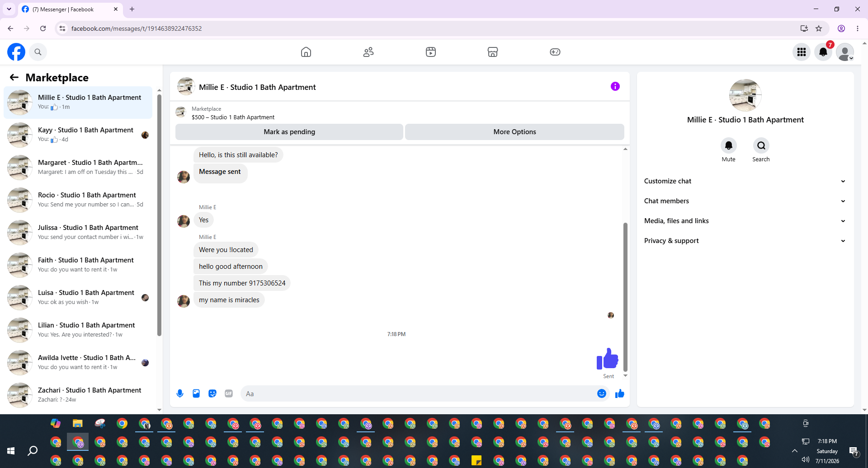Attach a file with the photo icon
868x468 pixels.
click(196, 393)
